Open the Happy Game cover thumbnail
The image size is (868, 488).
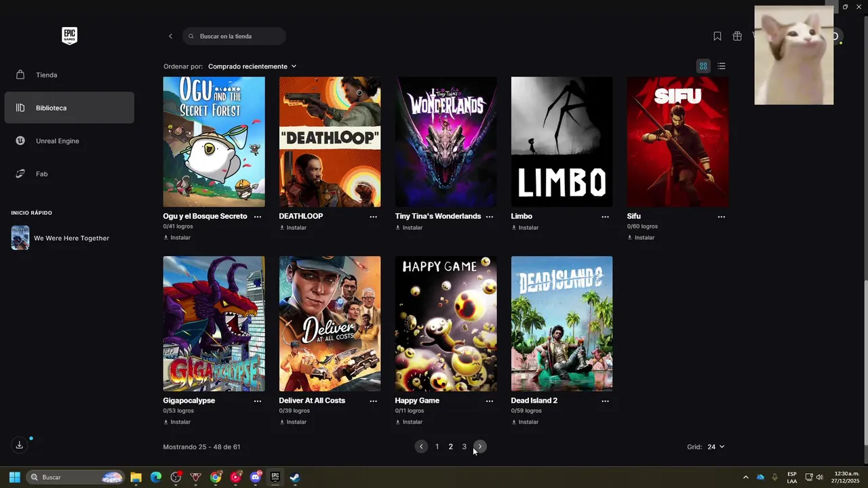coord(446,323)
